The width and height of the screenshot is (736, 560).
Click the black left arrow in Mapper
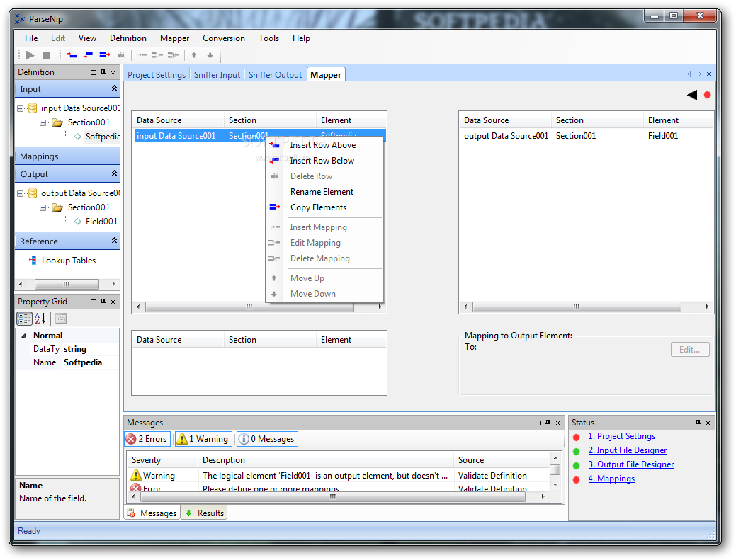point(692,95)
